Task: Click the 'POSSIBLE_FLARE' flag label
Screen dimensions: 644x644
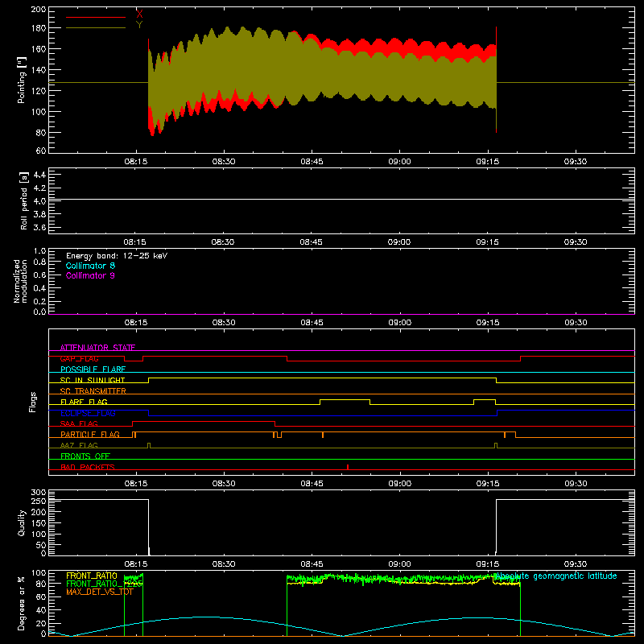Action: tap(93, 369)
